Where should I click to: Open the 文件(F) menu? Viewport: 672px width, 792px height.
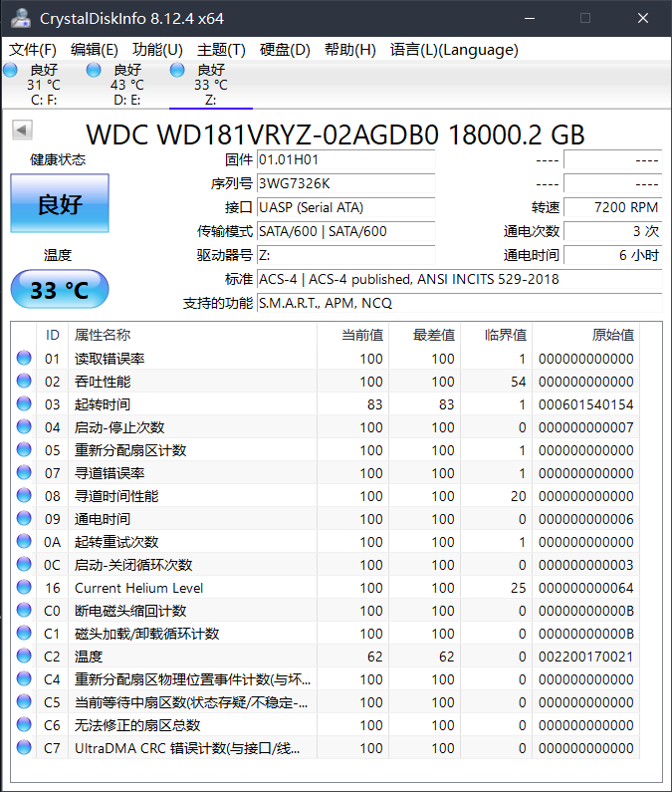click(x=33, y=50)
